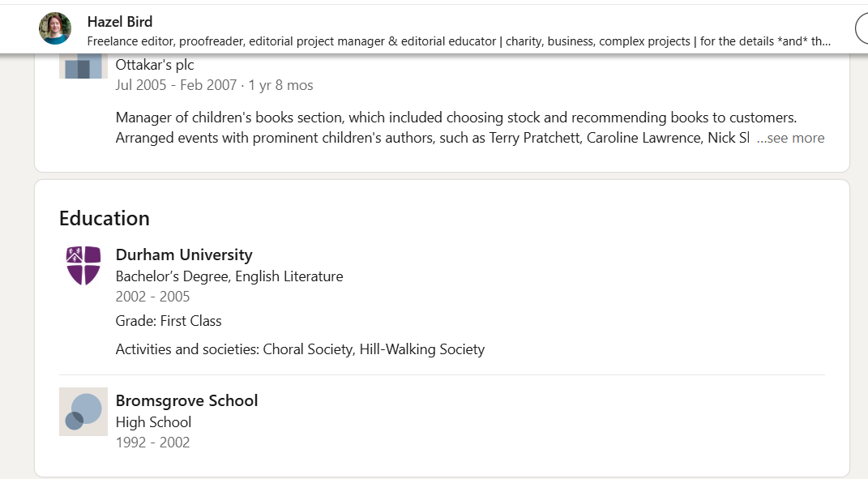Click the Activities and societies line

tap(300, 349)
